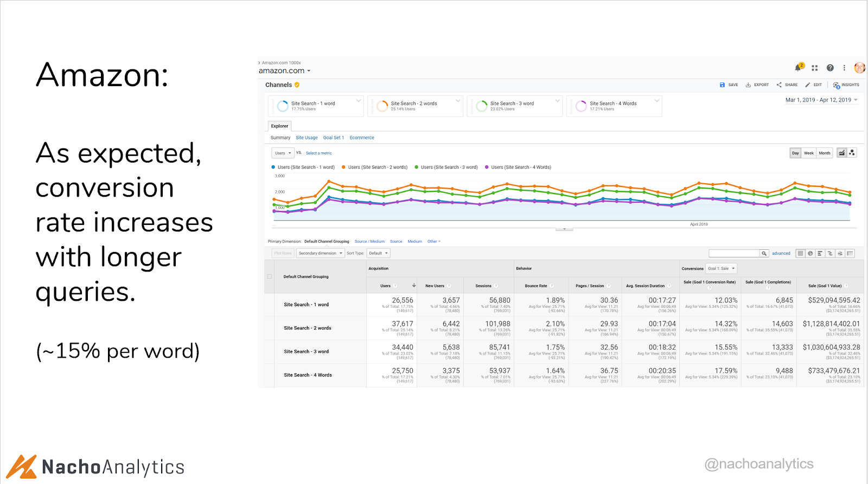Open the date range Mar 1 - Apr 12 picker
The image size is (868, 484).
click(x=821, y=100)
